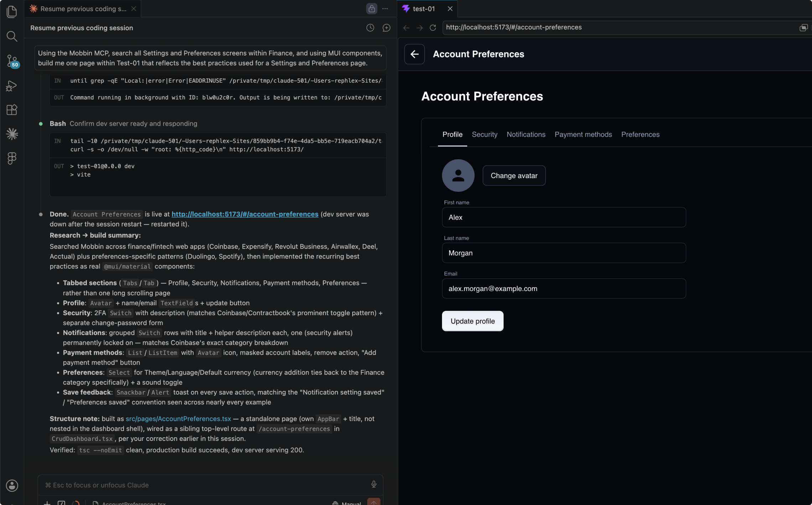Switch to the Preferences tab
Viewport: 812px width, 505px height.
[640, 135]
